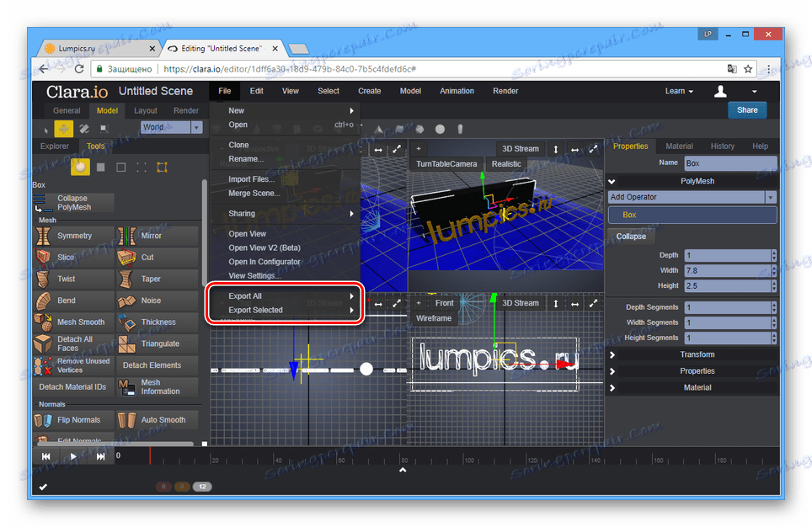This screenshot has height=527, width=812.
Task: Toggle the 3D Stream in top-right viewport
Action: click(x=520, y=148)
